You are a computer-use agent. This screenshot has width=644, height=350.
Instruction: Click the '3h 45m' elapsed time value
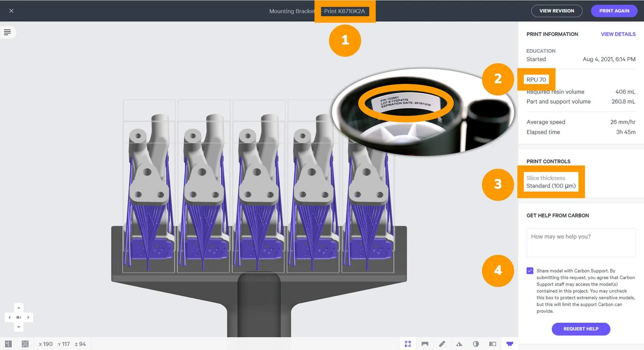pyautogui.click(x=626, y=132)
